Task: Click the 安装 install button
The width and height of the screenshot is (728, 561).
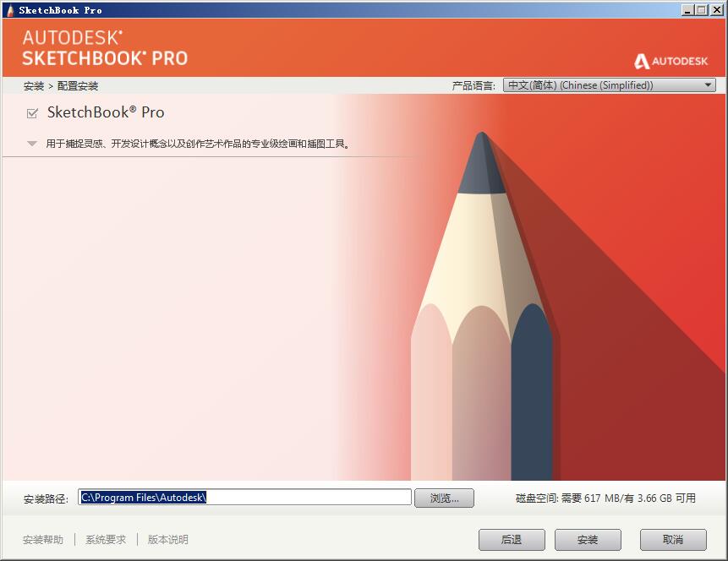Action: pyautogui.click(x=588, y=540)
